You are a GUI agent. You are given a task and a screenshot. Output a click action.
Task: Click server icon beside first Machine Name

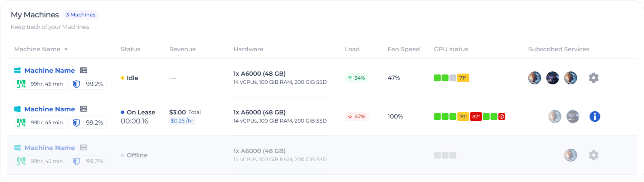point(84,70)
